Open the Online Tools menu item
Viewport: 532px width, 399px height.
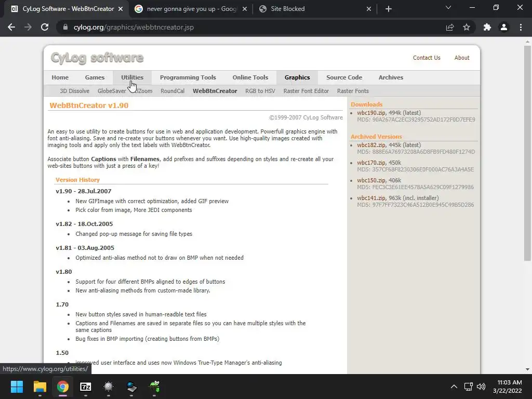[250, 77]
